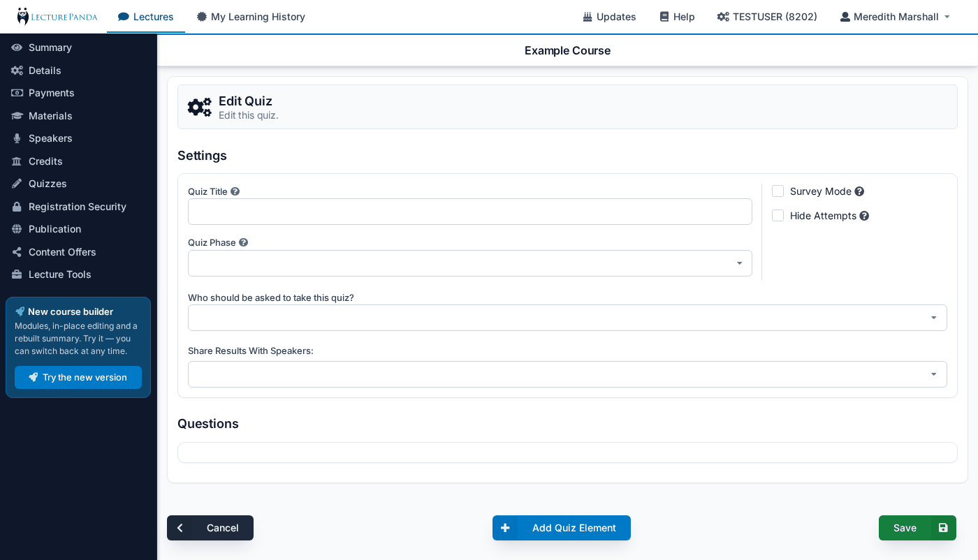The height and width of the screenshot is (560, 978).
Task: Save the quiz
Action: click(x=917, y=528)
